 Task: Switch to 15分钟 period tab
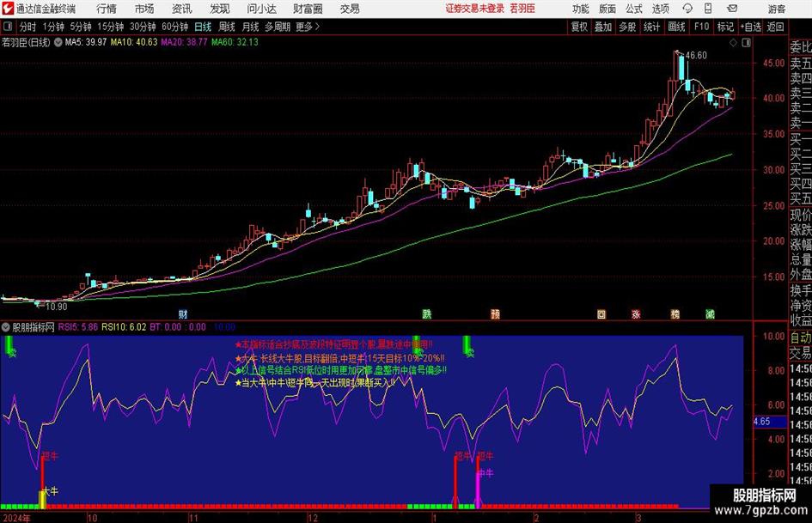(110, 27)
